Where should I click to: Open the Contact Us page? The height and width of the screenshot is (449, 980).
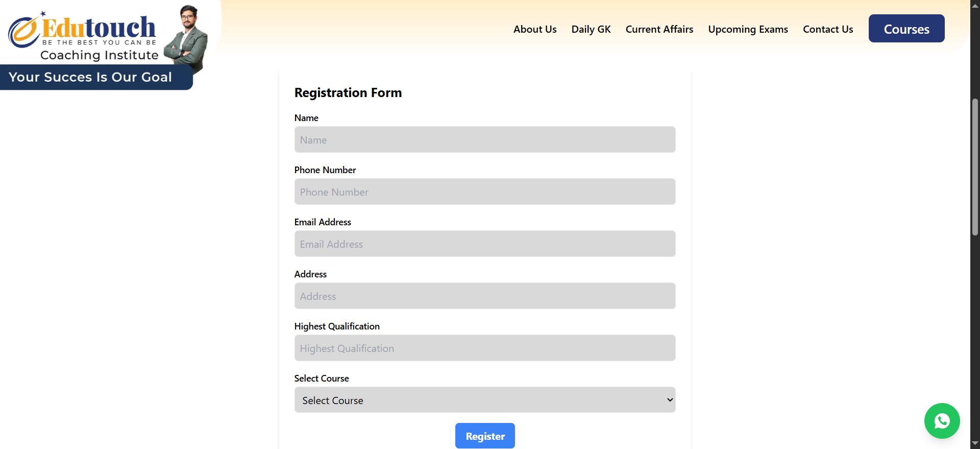click(828, 29)
